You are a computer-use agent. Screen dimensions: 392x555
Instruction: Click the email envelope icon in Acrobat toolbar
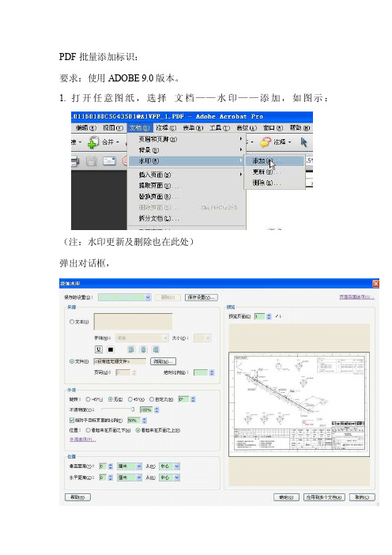click(109, 161)
